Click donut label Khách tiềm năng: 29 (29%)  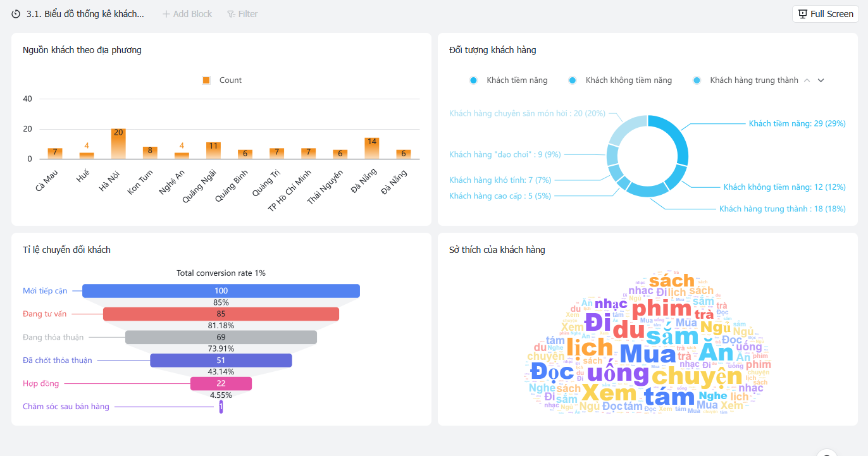[797, 123]
